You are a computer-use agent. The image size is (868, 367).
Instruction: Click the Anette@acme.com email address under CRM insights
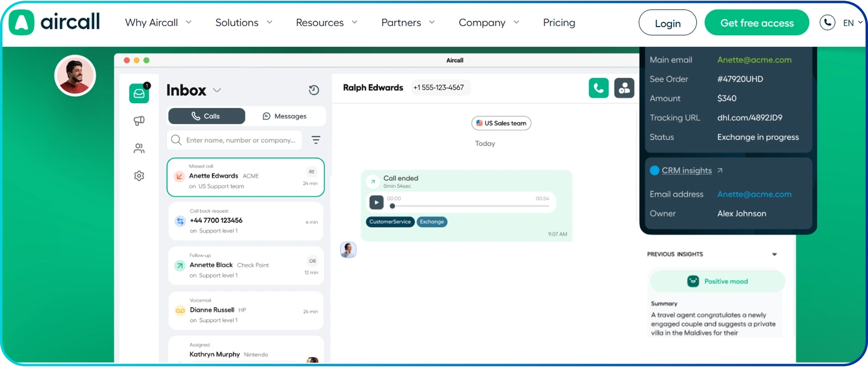(x=755, y=194)
